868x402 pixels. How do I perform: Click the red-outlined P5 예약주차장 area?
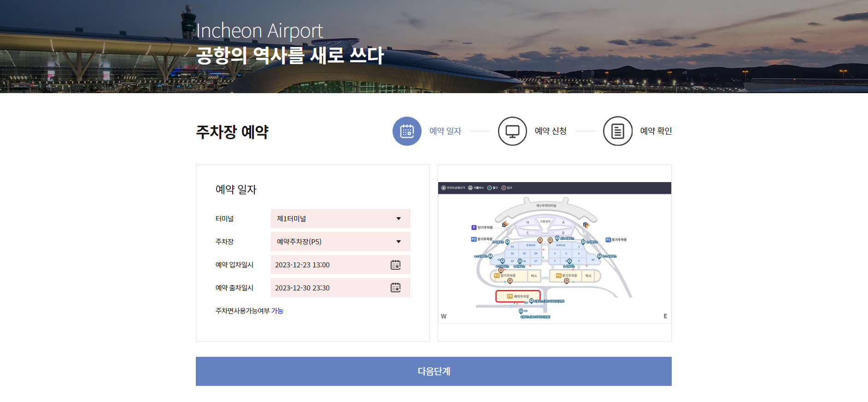tap(518, 296)
